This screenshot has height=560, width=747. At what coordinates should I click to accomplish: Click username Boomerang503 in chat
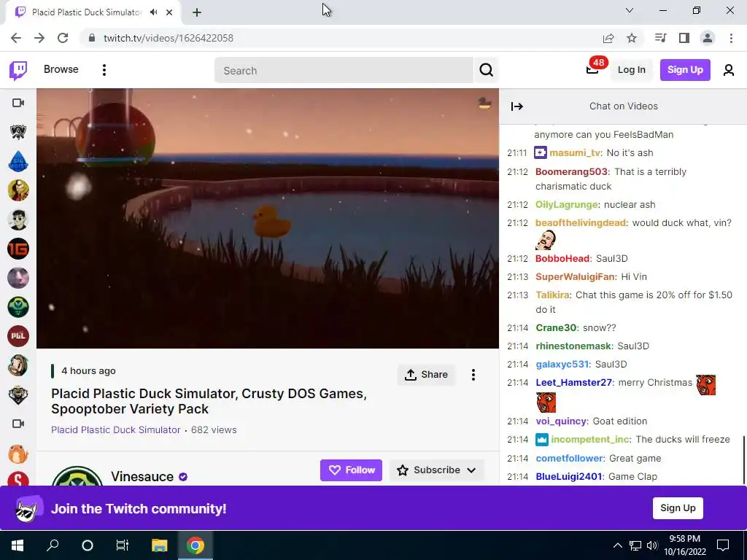pos(571,171)
